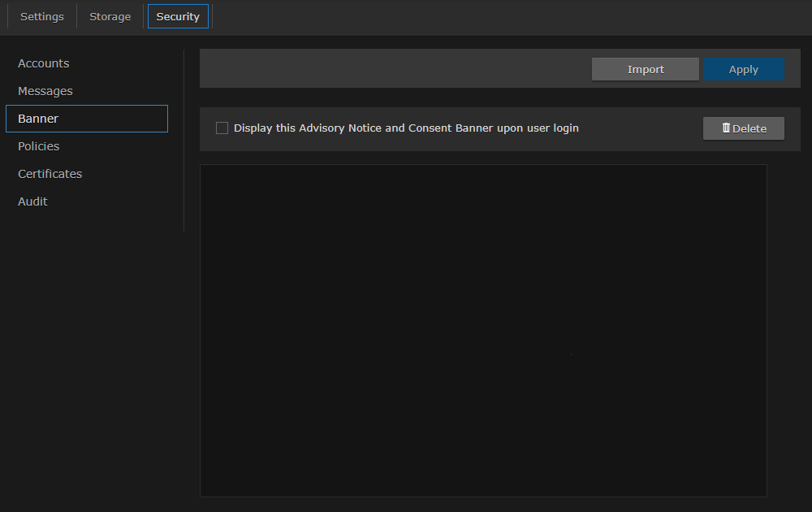Click the trash can icon on Delete
Viewport: 812px width, 512px height.
[x=726, y=128]
